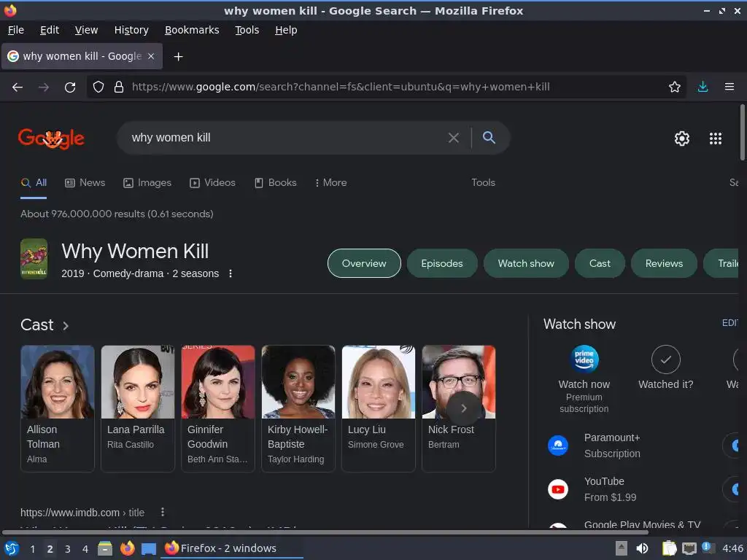
Task: Open the Tools menu in menu bar
Action: pos(247,30)
